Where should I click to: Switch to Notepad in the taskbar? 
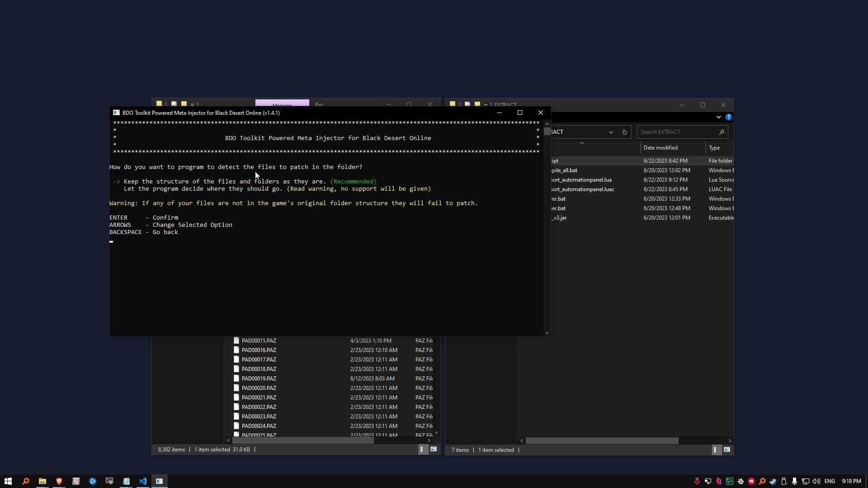(126, 481)
